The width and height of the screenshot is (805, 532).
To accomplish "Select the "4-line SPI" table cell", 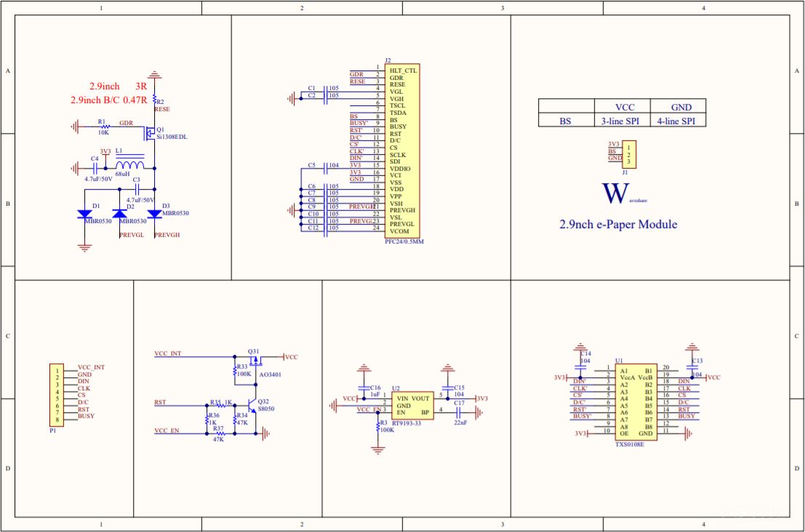I will [680, 121].
